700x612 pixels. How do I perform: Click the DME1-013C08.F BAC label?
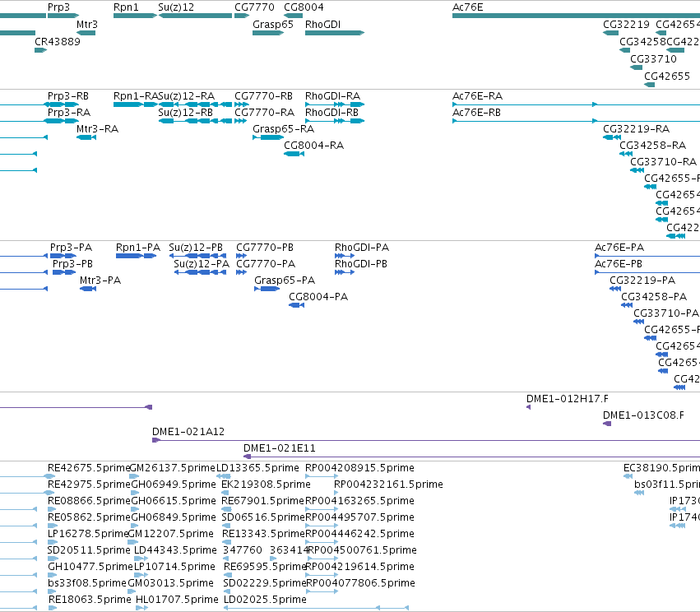(x=643, y=415)
